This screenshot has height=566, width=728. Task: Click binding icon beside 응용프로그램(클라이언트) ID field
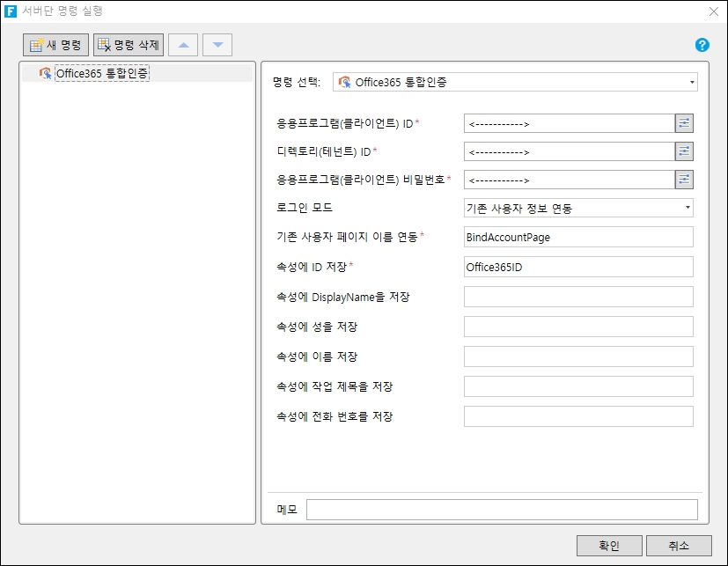point(684,124)
